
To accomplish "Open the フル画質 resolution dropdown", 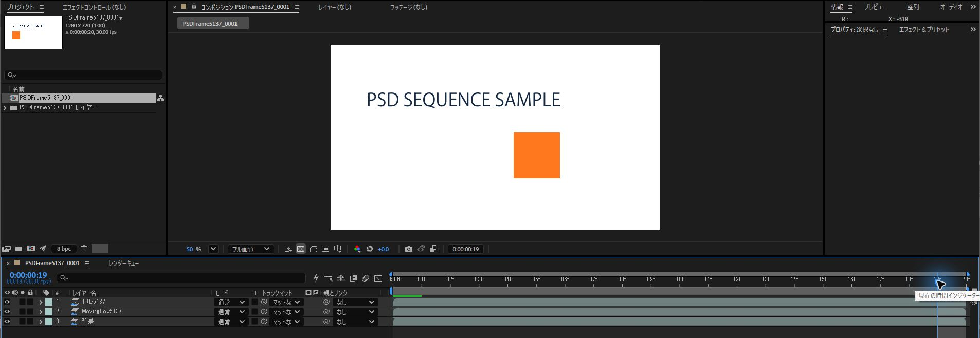I will [x=250, y=249].
